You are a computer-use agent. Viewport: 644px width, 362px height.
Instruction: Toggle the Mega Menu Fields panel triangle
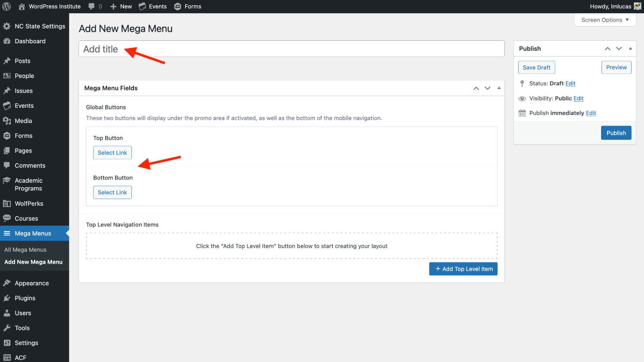(499, 88)
